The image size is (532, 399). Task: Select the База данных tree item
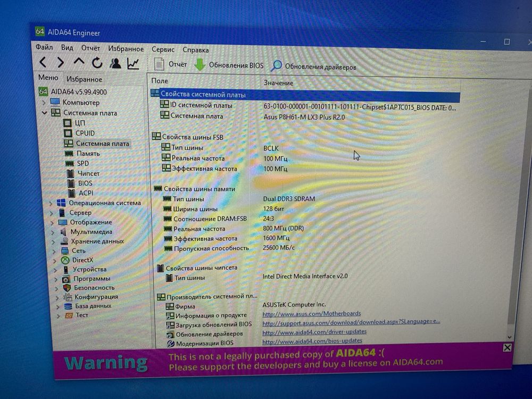click(x=88, y=306)
